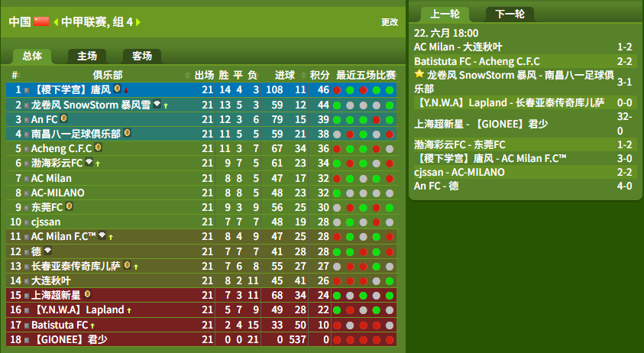Click the China flag icon
This screenshot has width=644, height=353.
pyautogui.click(x=41, y=21)
